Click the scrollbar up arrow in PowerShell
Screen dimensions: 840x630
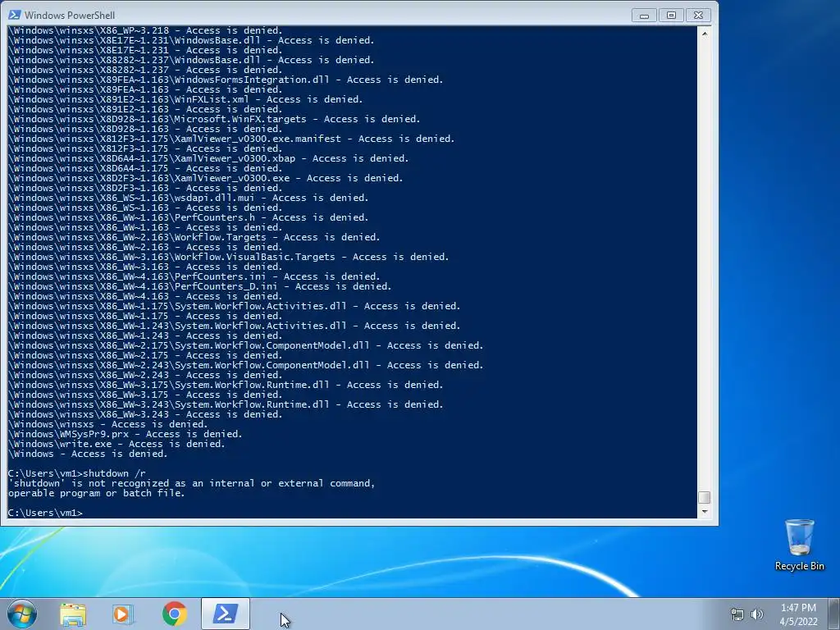[705, 33]
